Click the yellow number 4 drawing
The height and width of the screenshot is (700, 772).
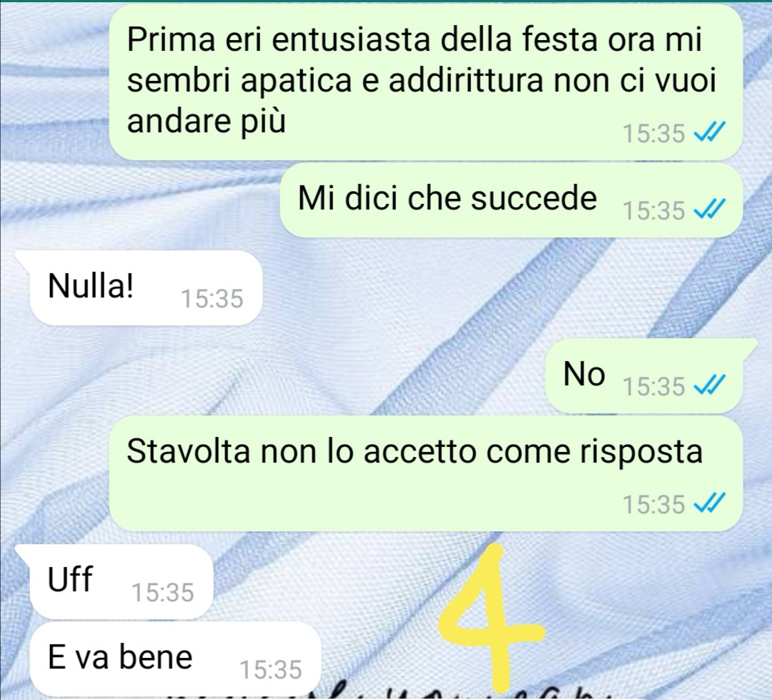(x=493, y=618)
